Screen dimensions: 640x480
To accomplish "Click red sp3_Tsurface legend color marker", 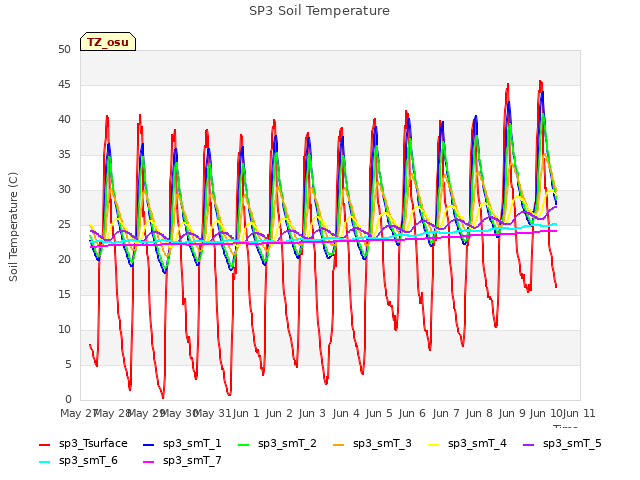I will click(44, 444).
